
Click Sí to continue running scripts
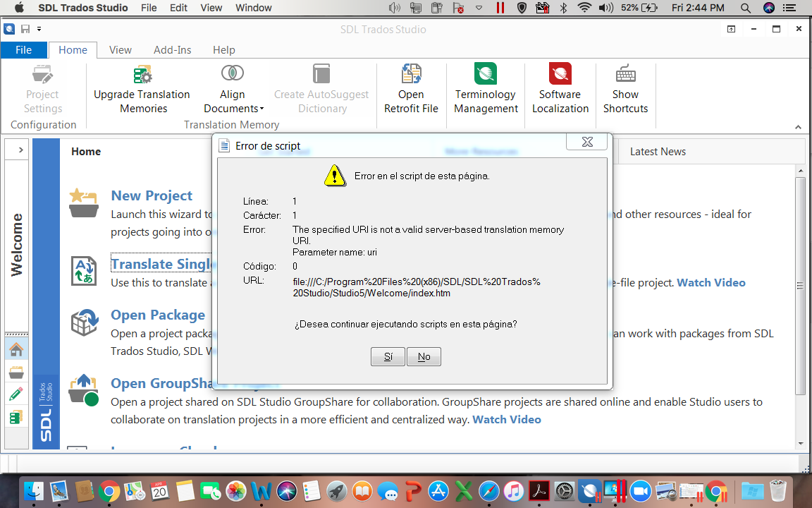click(388, 356)
